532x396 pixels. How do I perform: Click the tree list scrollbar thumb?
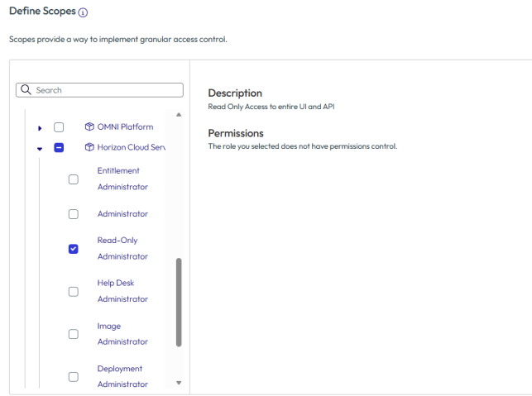[179, 303]
